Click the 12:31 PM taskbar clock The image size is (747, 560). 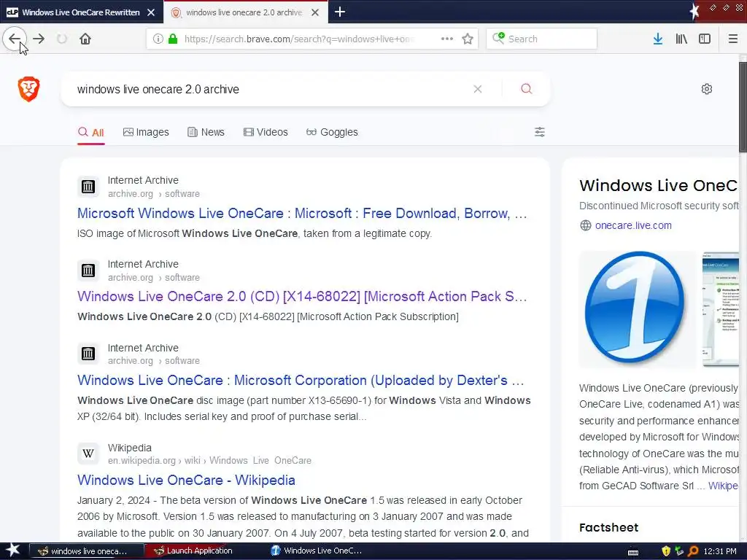click(x=720, y=551)
